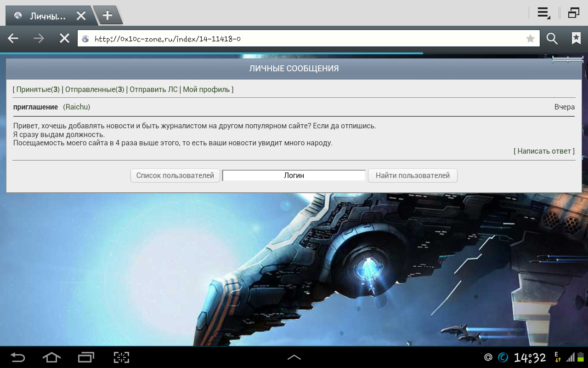Go back to previous page
Image resolution: width=588 pixels, height=368 pixels.
(x=13, y=39)
